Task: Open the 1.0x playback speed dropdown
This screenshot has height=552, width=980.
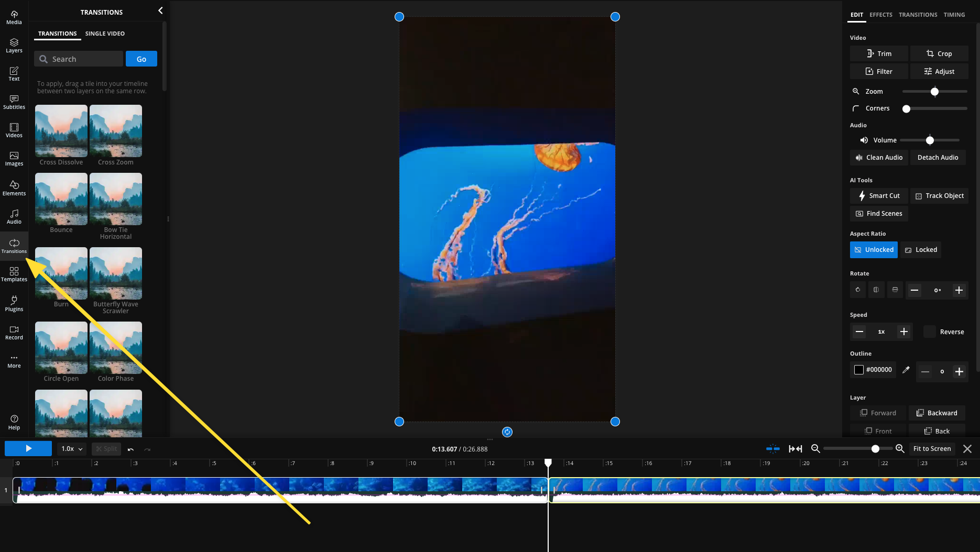Action: pyautogui.click(x=71, y=449)
